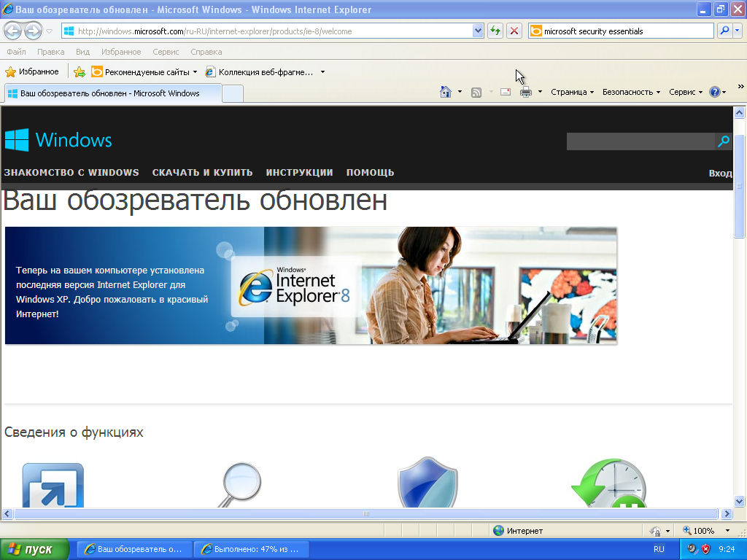Click the horizontal scrollbar thumb at page bottom
The height and width of the screenshot is (560, 747).
tap(366, 514)
